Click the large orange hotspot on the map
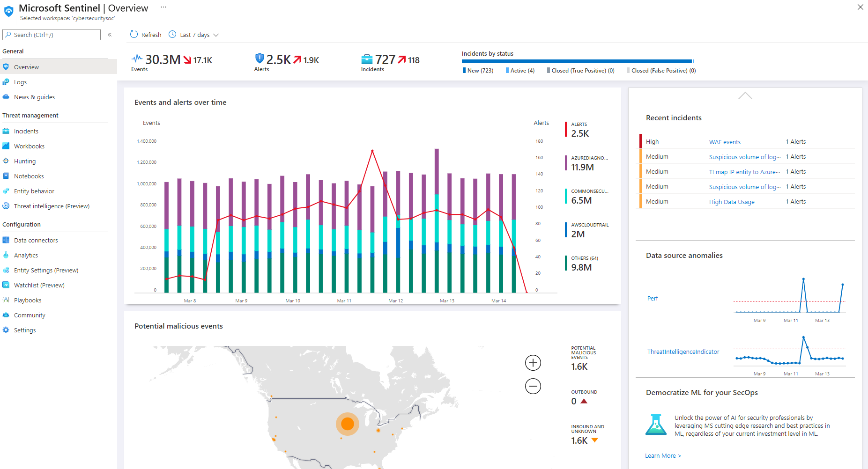868x469 pixels. 348,424
